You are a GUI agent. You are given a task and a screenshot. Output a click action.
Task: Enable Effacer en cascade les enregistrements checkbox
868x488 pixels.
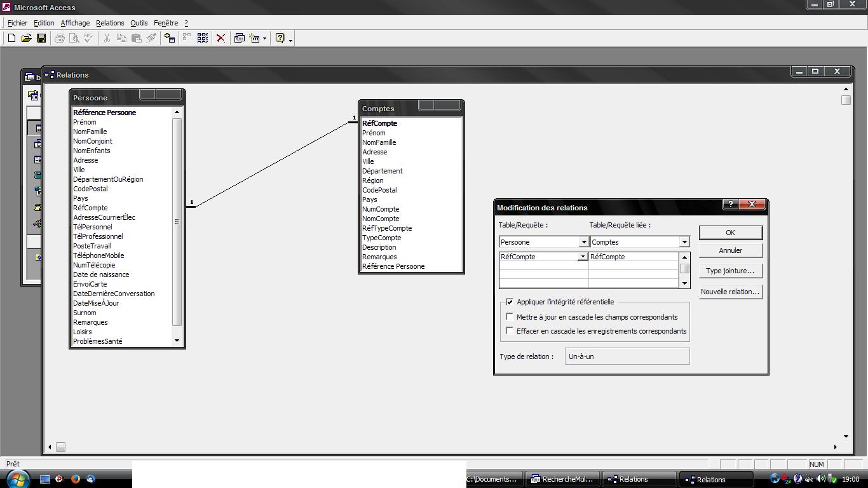coord(510,330)
